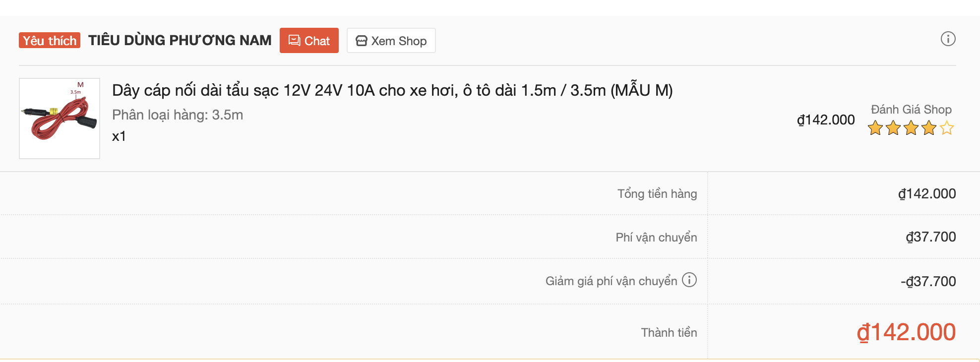The image size is (980, 362).
Task: Click the red Thành tiền total amount
Action: pos(906,332)
